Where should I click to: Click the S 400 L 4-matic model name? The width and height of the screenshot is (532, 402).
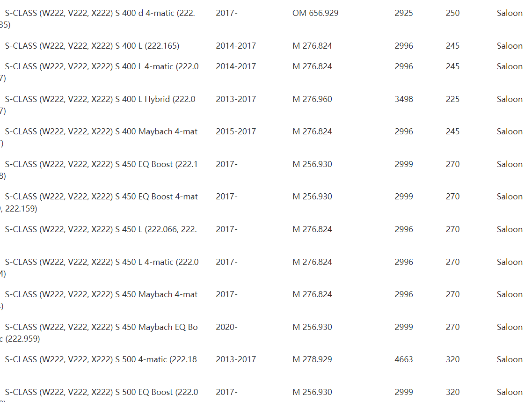coord(102,66)
